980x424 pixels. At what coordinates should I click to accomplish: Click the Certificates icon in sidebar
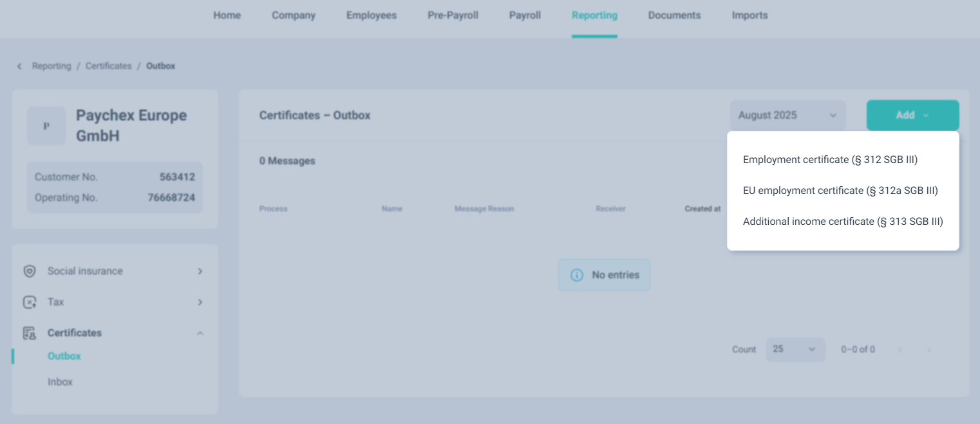(x=29, y=333)
